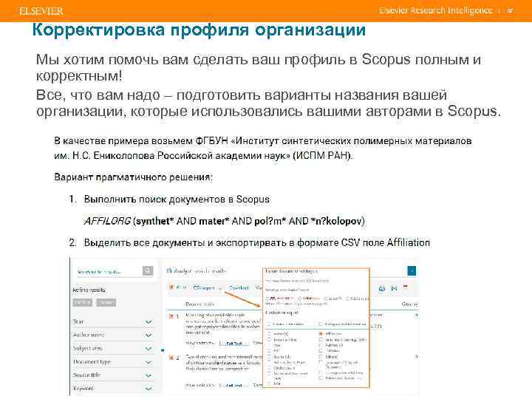532x399 pixels.
Task: Select the first export method radio button
Action: [x=267, y=299]
